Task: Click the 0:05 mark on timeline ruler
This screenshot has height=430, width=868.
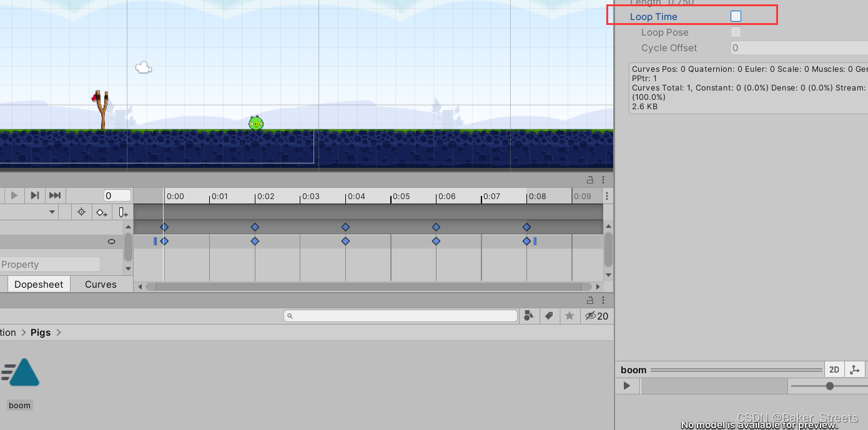Action: [x=400, y=196]
